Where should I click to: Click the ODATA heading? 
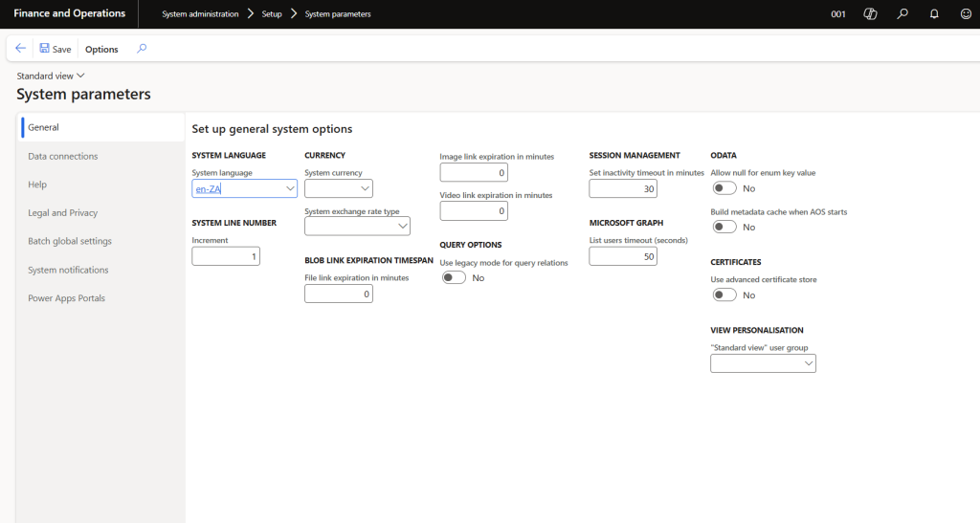tap(724, 155)
